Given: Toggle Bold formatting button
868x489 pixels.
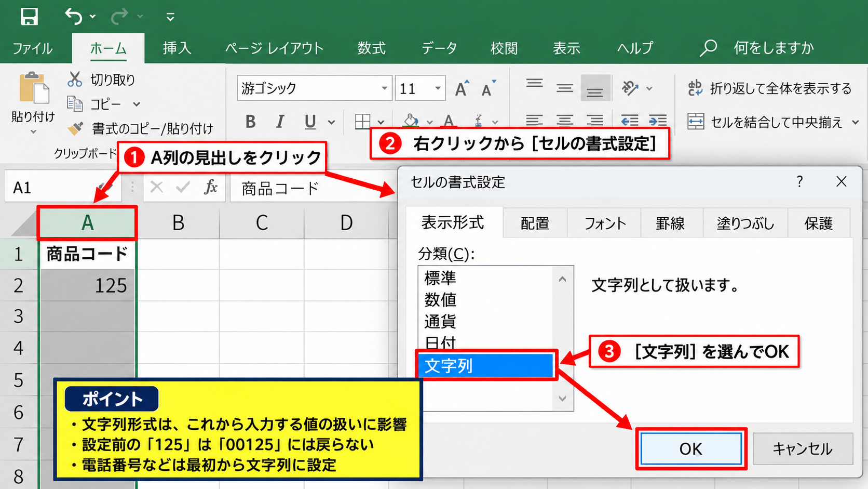Looking at the screenshot, I should 250,122.
